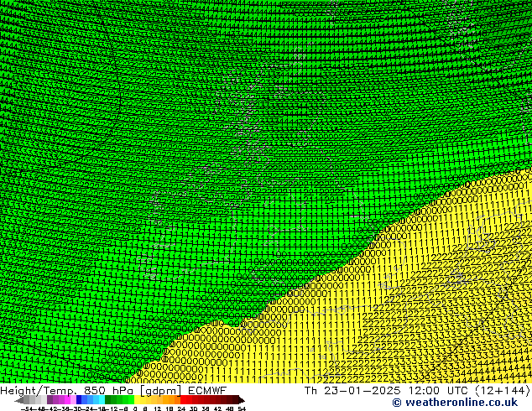Click the legend value label '12'

[x=157, y=409]
